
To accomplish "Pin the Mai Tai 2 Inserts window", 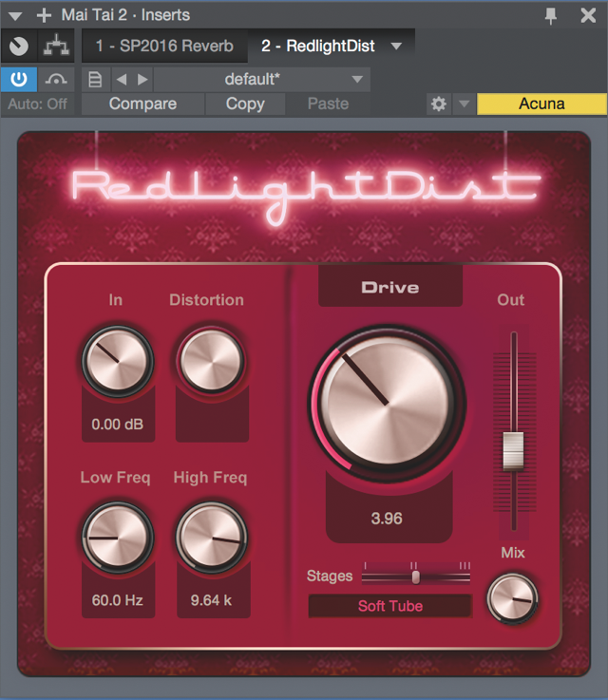I will [x=551, y=16].
